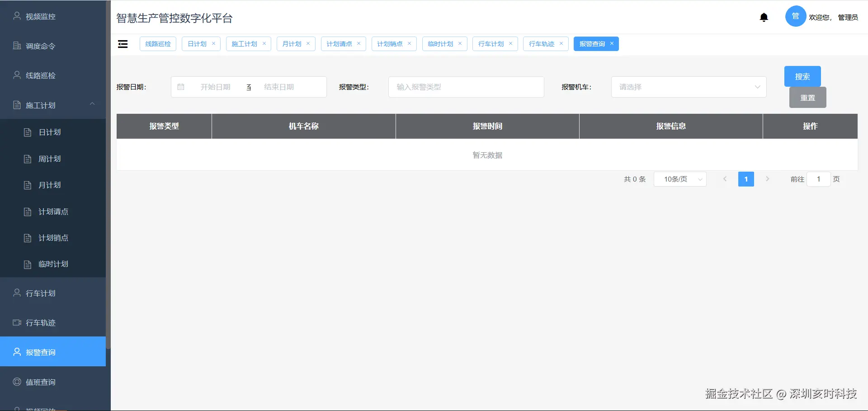Close the active 报警查询 tab

pyautogui.click(x=612, y=43)
